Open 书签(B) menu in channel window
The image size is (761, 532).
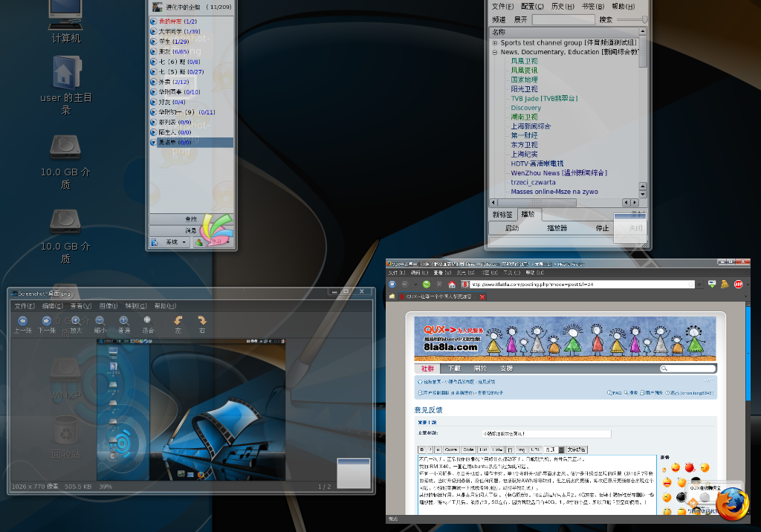[x=592, y=6]
